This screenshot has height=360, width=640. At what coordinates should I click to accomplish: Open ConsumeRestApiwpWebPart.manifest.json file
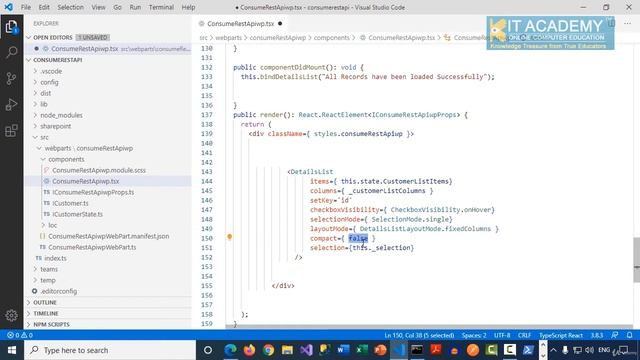(109, 236)
